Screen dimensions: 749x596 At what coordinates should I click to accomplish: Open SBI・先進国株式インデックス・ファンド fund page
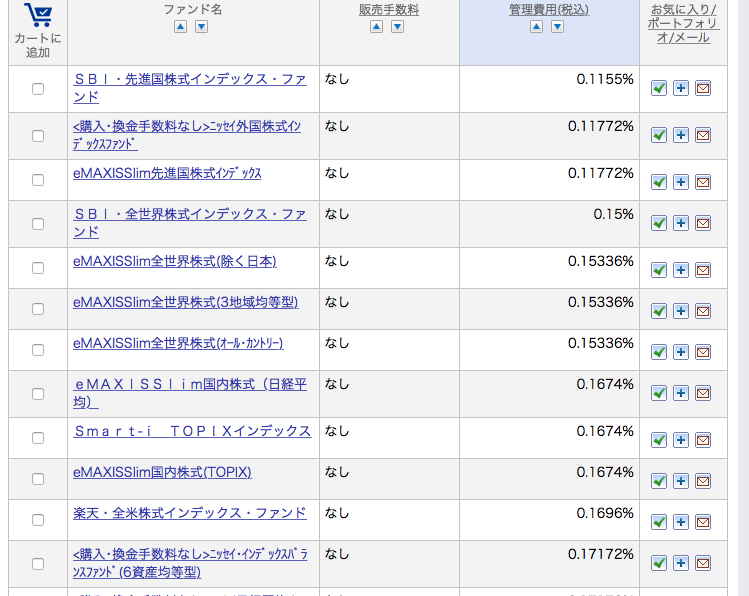coord(190,88)
